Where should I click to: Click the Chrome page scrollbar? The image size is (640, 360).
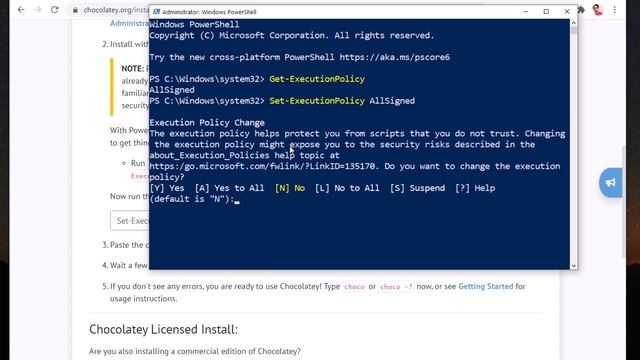click(623, 202)
